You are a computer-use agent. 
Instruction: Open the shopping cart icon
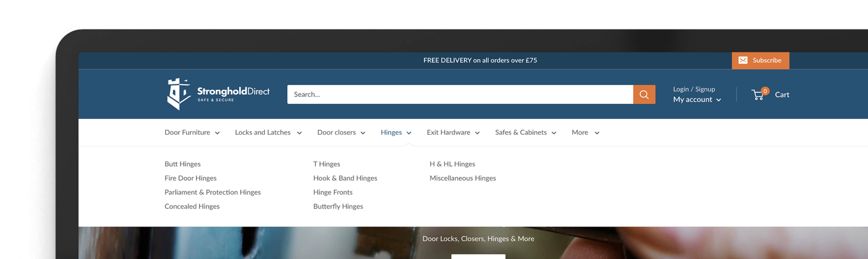[x=758, y=95]
